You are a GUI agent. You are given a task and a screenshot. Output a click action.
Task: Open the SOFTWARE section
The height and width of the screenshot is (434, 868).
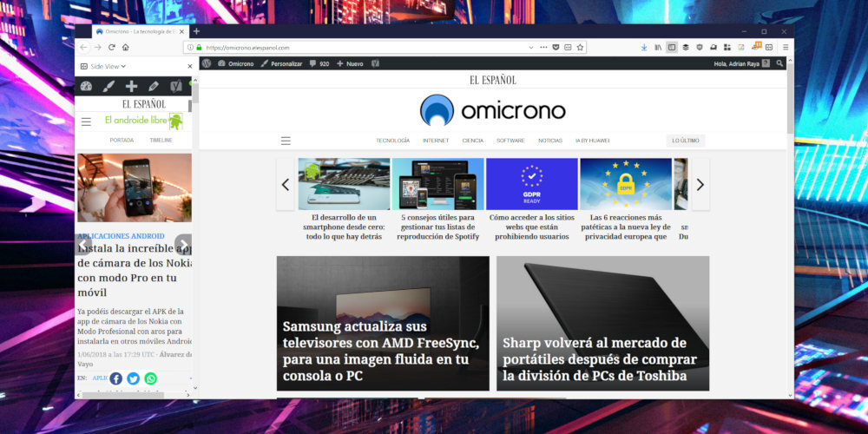510,141
